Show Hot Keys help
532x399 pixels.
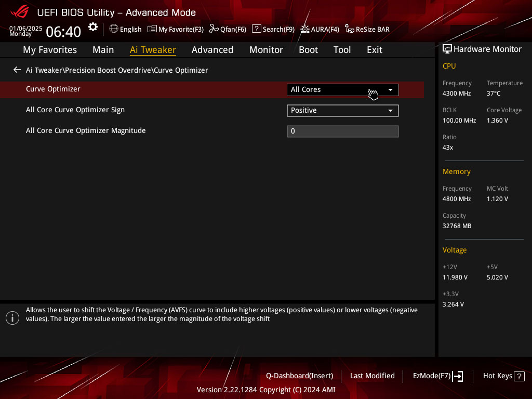[498, 376]
